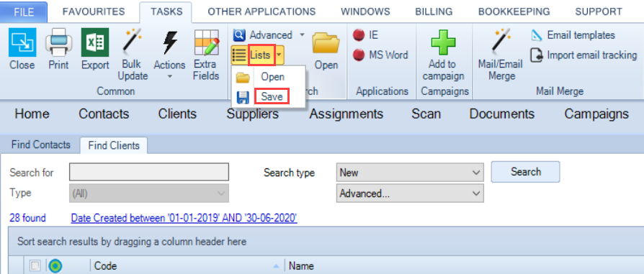Switch to the SUPPORT ribbon tab
Screen dimensions: 644x274
pyautogui.click(x=599, y=12)
